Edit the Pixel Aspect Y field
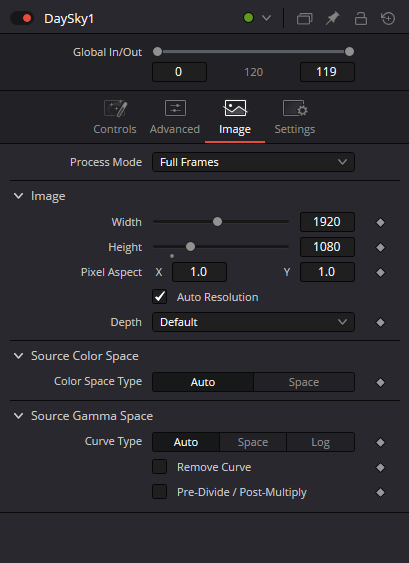 pos(327,272)
